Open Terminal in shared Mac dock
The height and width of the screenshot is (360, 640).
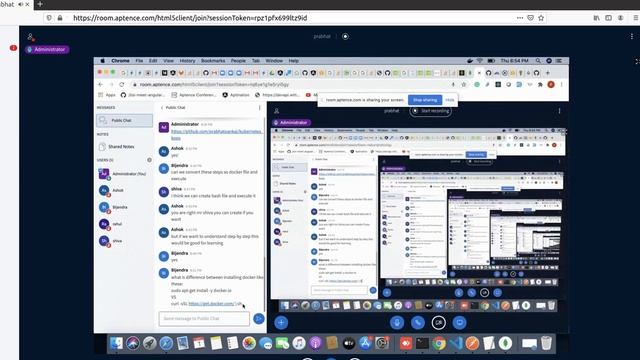tap(422, 343)
